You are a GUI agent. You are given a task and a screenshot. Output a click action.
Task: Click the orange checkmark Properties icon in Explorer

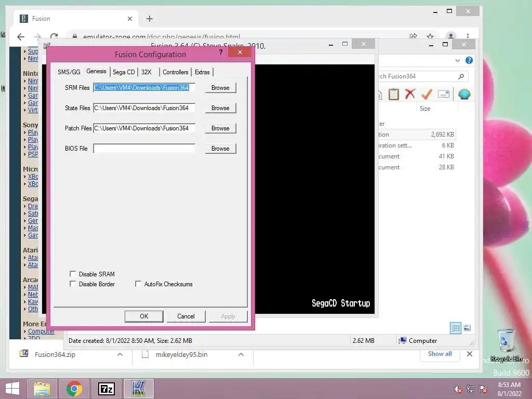point(427,94)
